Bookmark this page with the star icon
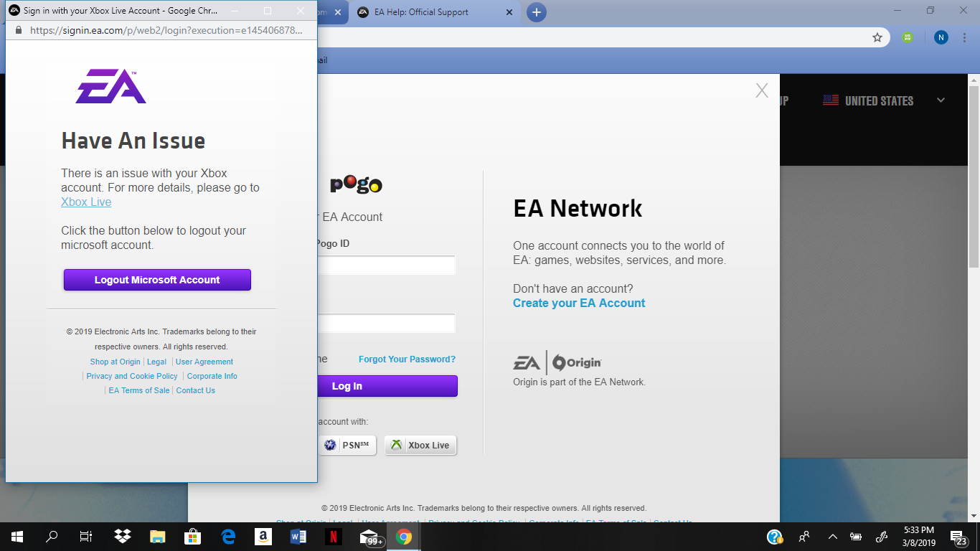The width and height of the screenshot is (980, 551). coord(877,37)
